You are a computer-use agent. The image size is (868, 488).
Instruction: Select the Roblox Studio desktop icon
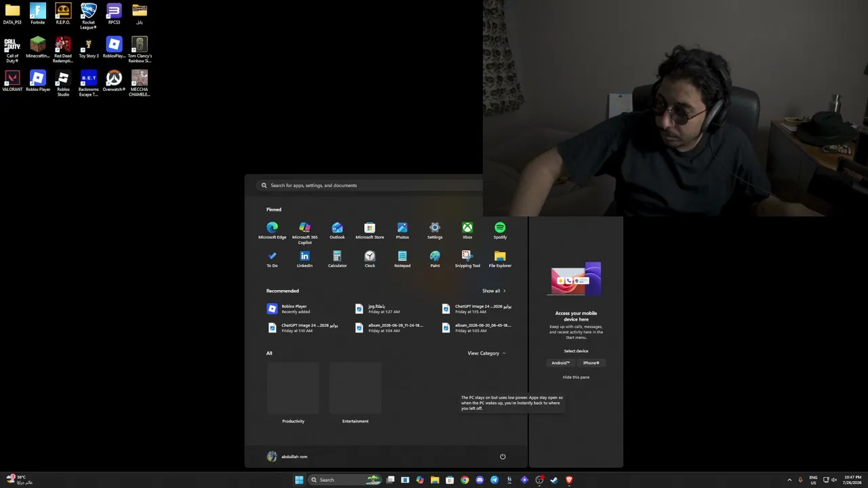pos(63,83)
